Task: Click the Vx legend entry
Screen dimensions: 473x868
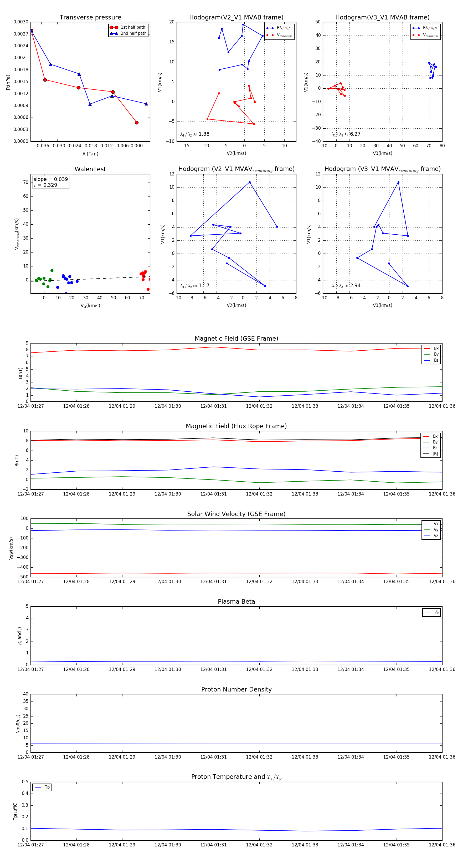Action: pyautogui.click(x=431, y=524)
